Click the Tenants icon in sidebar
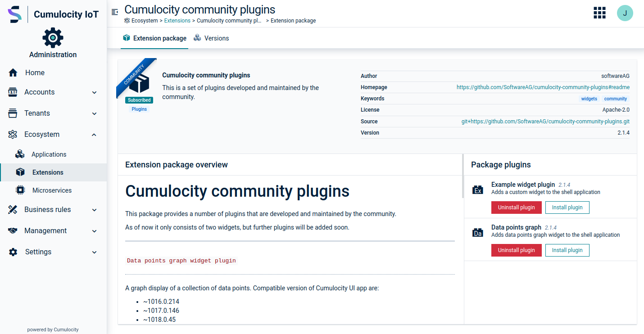This screenshot has width=644, height=334. click(x=13, y=113)
